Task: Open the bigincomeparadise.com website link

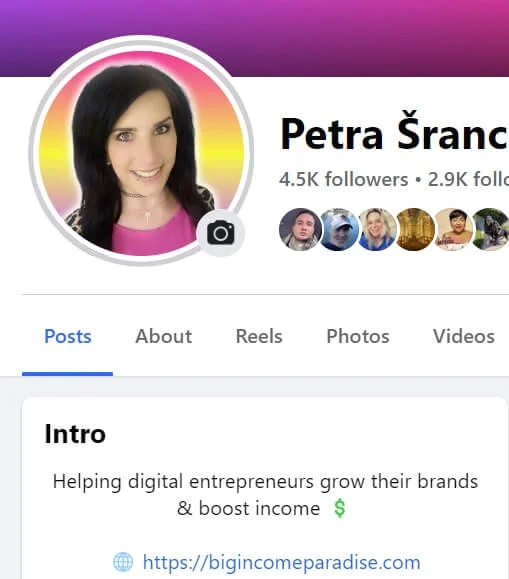Action: [x=281, y=562]
